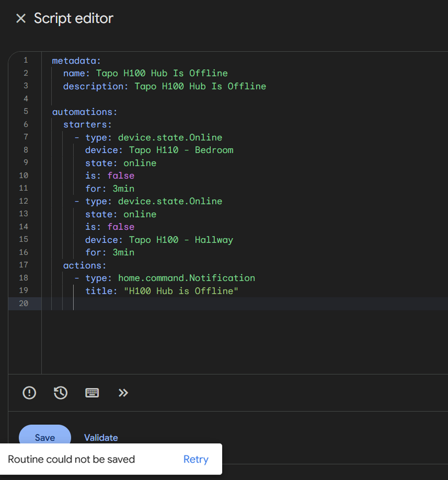Click 'type: device.state.Online' on line 7
The width and height of the screenshot is (448, 480).
154,137
